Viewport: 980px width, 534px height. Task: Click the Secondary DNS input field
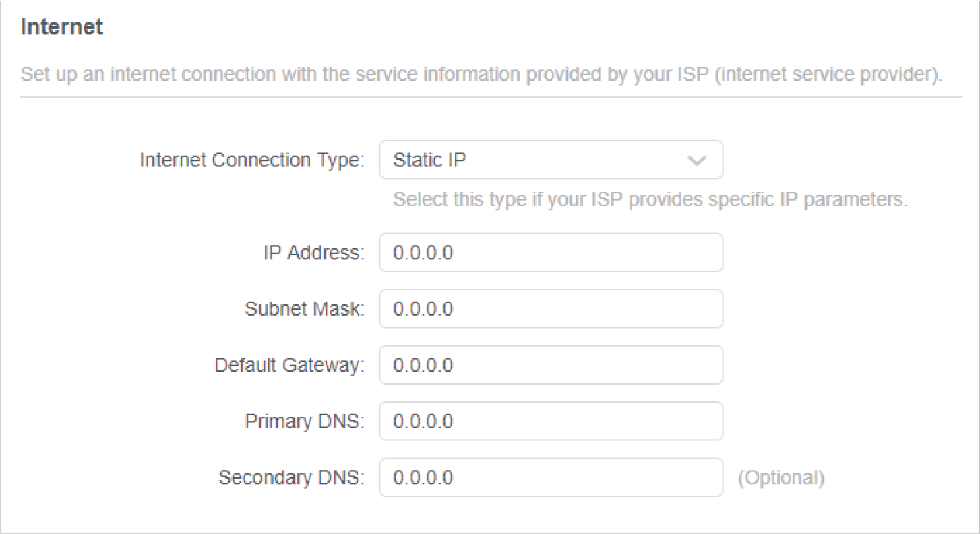click(550, 477)
